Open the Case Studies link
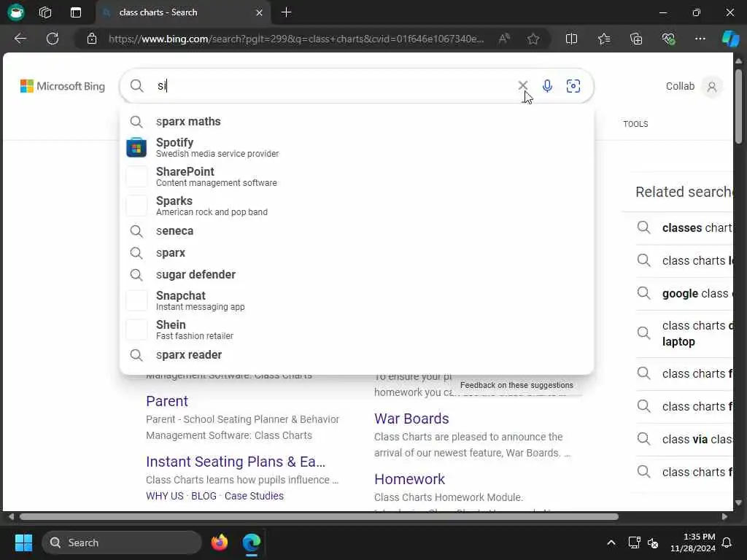 coord(254,496)
